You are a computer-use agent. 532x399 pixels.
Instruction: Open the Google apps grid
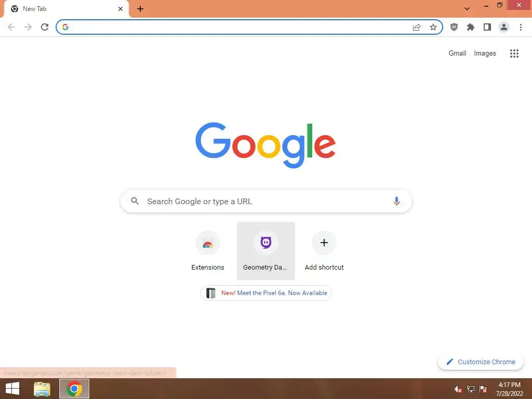[514, 54]
